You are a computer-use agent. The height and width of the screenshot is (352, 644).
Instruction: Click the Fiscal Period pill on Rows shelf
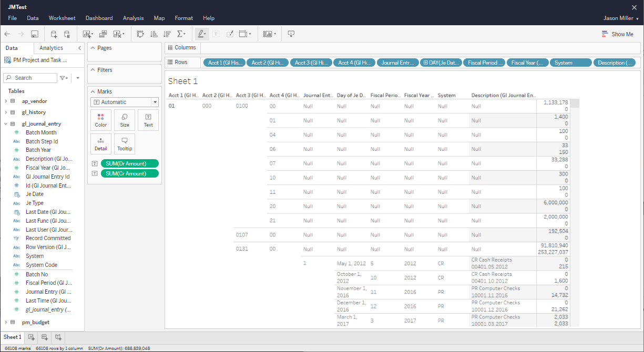pos(484,63)
